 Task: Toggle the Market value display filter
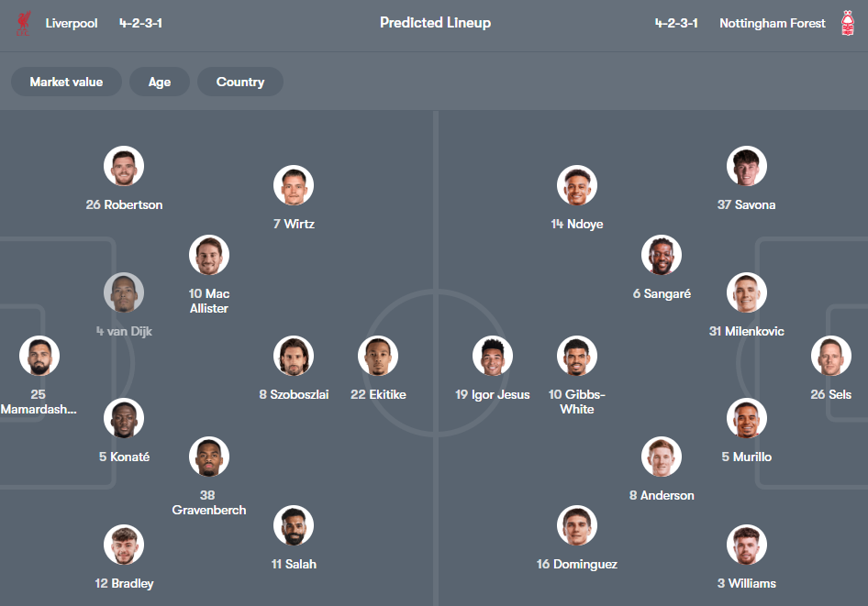66,81
